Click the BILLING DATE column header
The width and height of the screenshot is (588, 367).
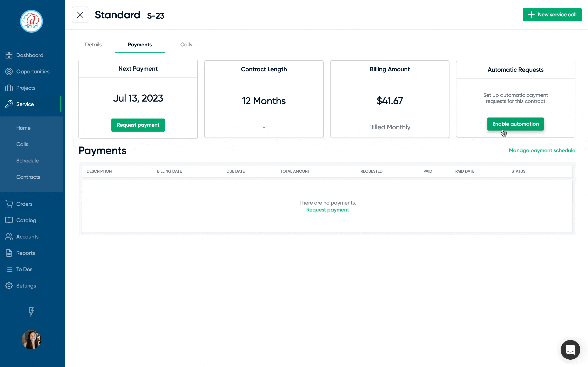169,171
